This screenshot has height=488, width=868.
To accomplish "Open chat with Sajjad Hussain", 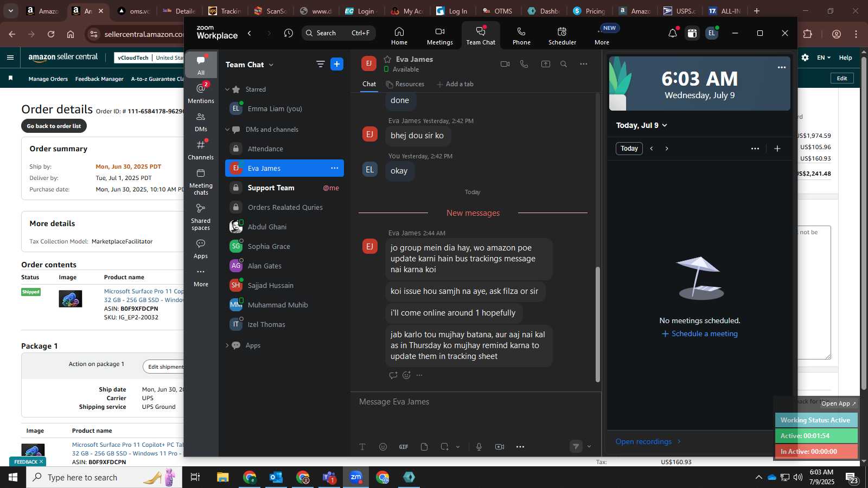I will pyautogui.click(x=284, y=285).
